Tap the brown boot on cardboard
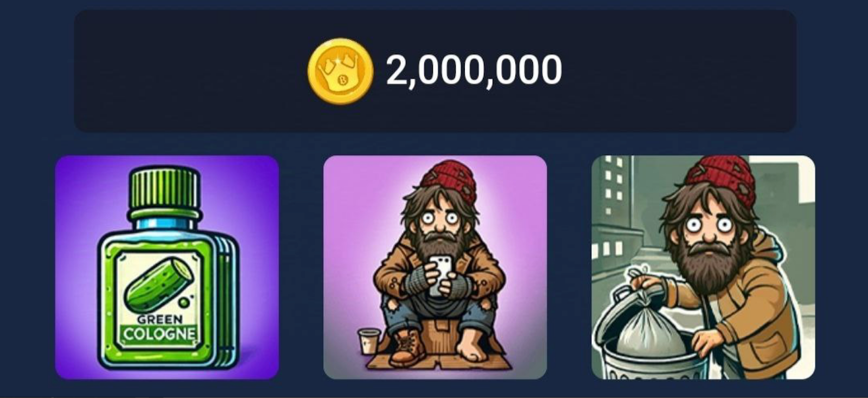Image resolution: width=868 pixels, height=398 pixels. [x=407, y=348]
